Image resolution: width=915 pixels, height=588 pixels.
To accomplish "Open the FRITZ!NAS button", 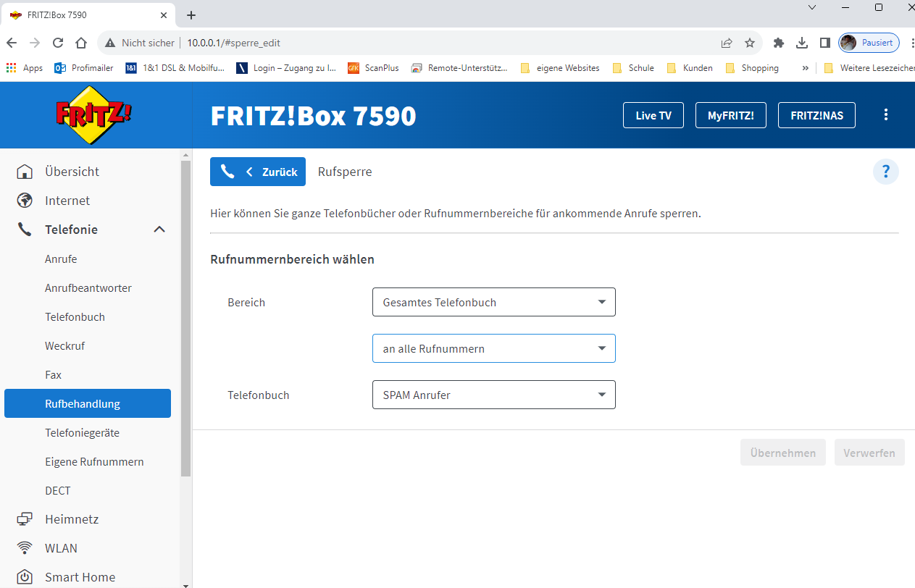I will 816,115.
